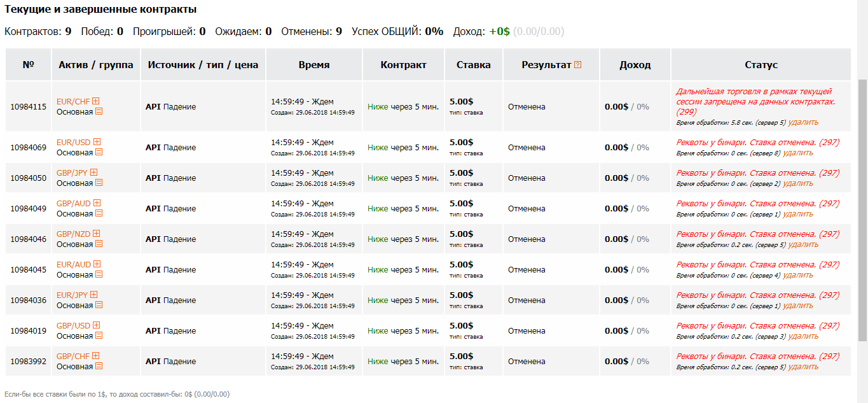868x403 pixels.
Task: Click the minus icon in contract 10984115 row
Action: click(x=99, y=112)
